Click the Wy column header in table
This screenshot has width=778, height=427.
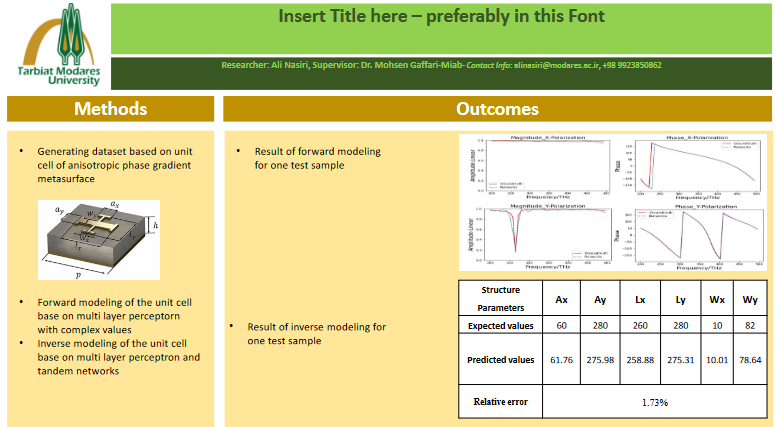(x=748, y=299)
